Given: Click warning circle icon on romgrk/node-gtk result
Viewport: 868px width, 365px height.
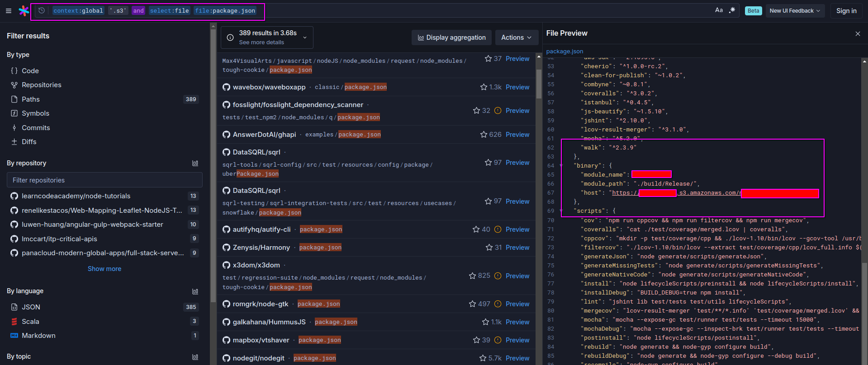Looking at the screenshot, I should 498,304.
